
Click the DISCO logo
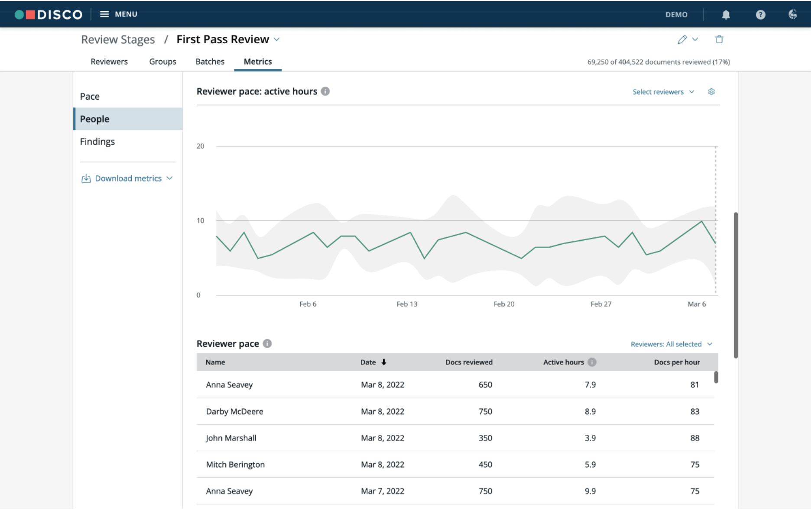pyautogui.click(x=48, y=14)
